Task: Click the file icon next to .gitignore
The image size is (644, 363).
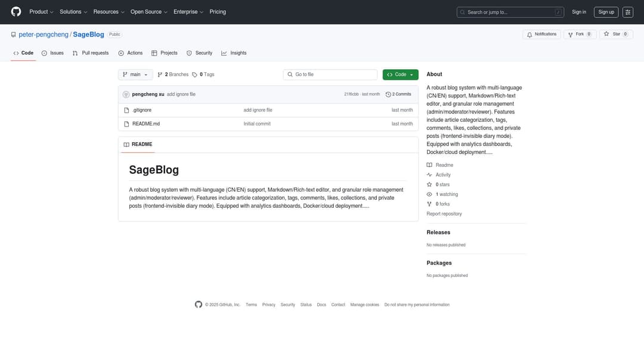Action: (126, 110)
